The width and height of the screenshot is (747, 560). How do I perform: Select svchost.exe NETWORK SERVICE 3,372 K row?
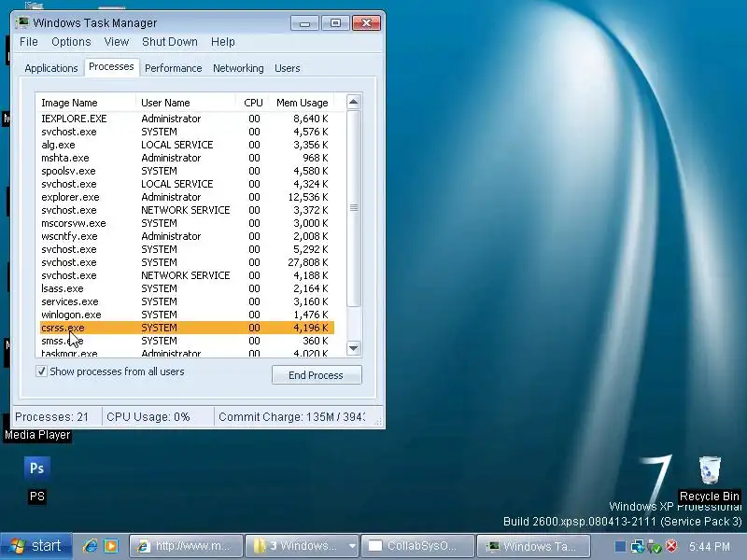tap(187, 210)
